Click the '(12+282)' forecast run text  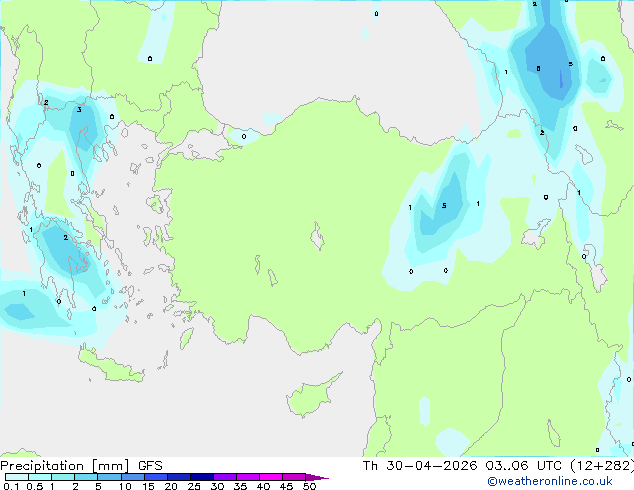click(602, 466)
